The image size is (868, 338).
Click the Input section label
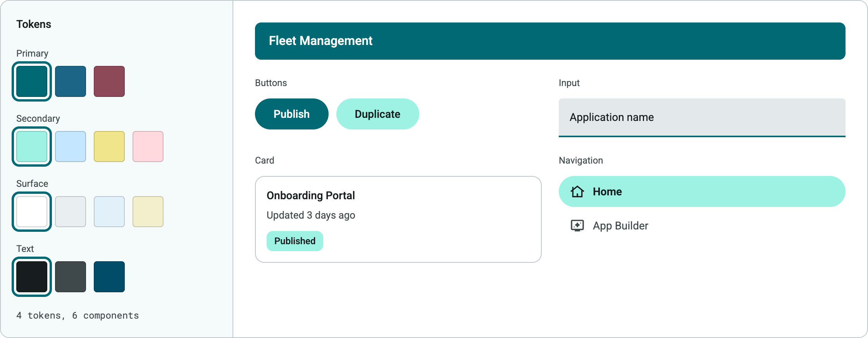coord(569,83)
